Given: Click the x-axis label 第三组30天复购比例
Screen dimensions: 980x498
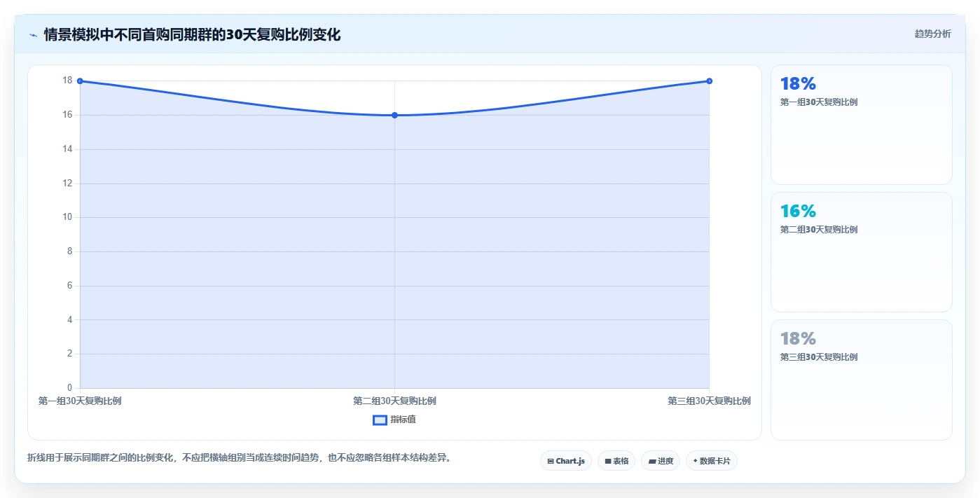Looking at the screenshot, I should [709, 401].
